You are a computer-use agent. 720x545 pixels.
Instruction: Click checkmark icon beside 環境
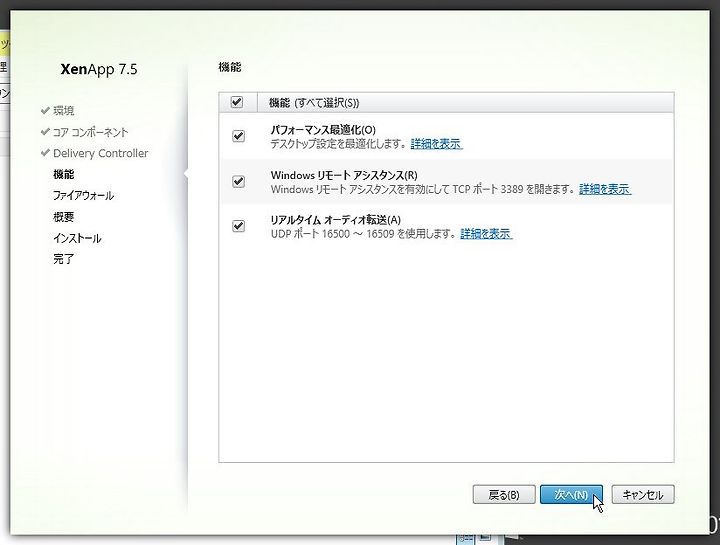(45, 110)
